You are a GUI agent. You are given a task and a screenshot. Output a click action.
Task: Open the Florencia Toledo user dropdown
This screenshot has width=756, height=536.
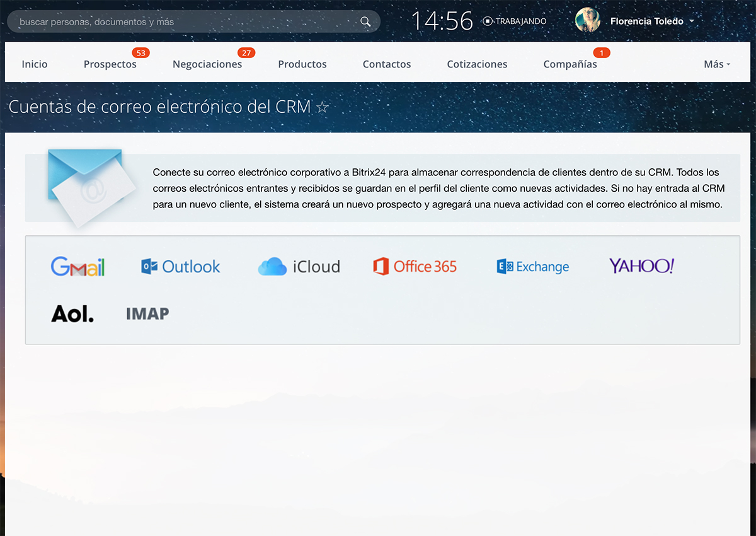[691, 21]
